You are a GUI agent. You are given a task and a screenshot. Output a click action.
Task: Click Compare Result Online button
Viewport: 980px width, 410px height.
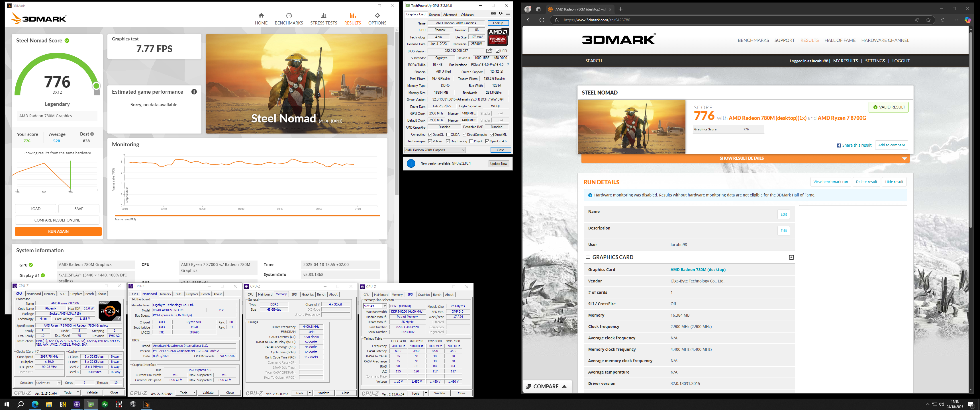57,220
